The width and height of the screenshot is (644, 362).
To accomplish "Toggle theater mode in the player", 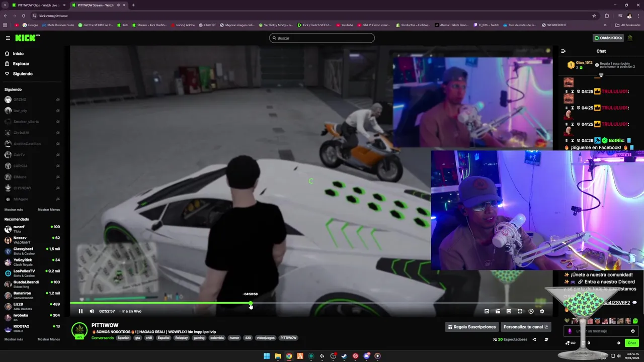I will tap(509, 311).
